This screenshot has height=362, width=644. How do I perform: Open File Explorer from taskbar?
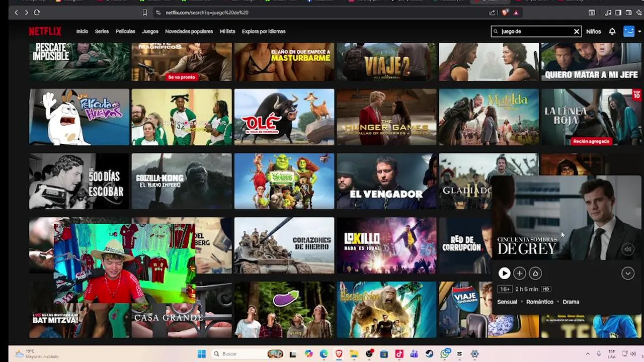(x=354, y=354)
